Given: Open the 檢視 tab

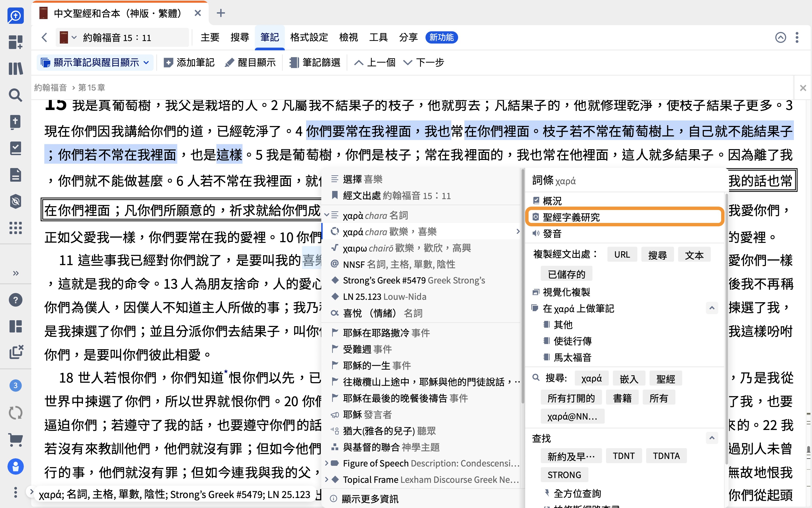Looking at the screenshot, I should pyautogui.click(x=349, y=37).
